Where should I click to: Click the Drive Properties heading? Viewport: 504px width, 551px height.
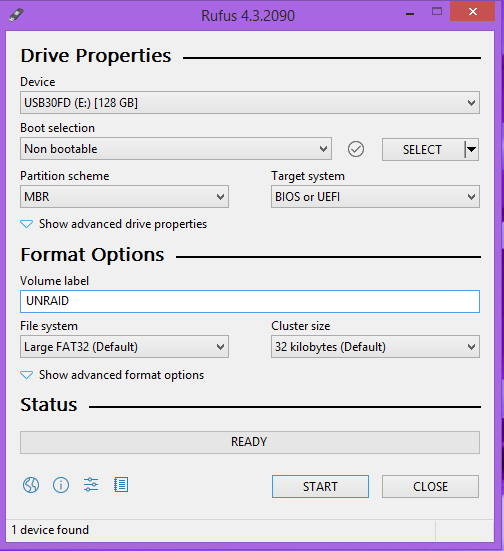[96, 56]
